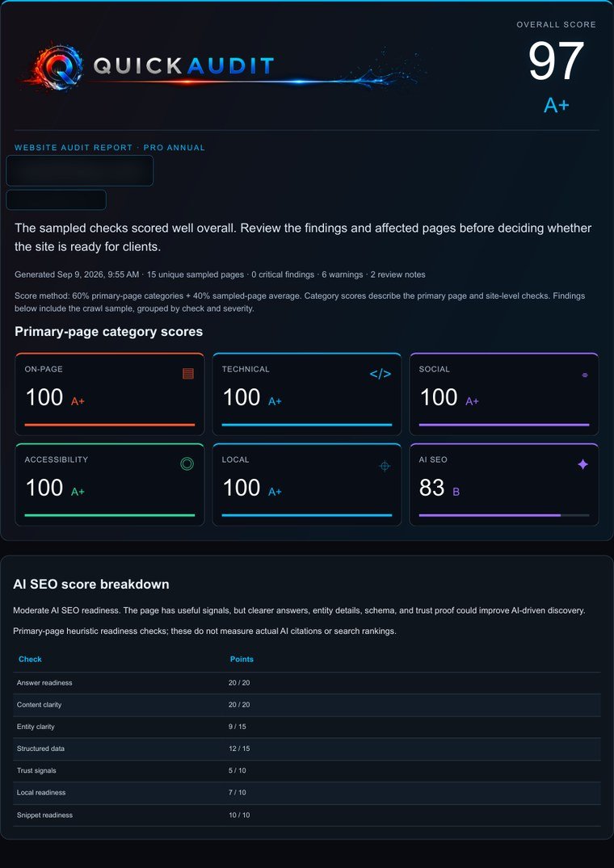Click the Technical card code brackets icon

pos(381,374)
